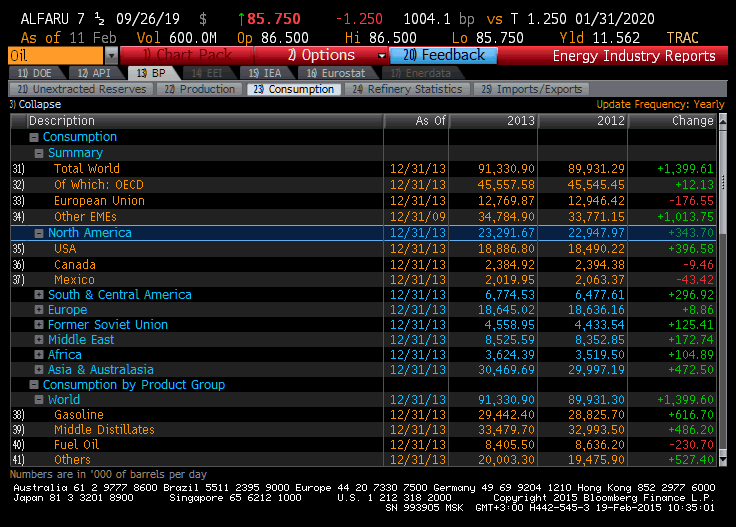Viewport: 736px width, 527px height.
Task: Open the EEI tab
Action: pos(207,73)
